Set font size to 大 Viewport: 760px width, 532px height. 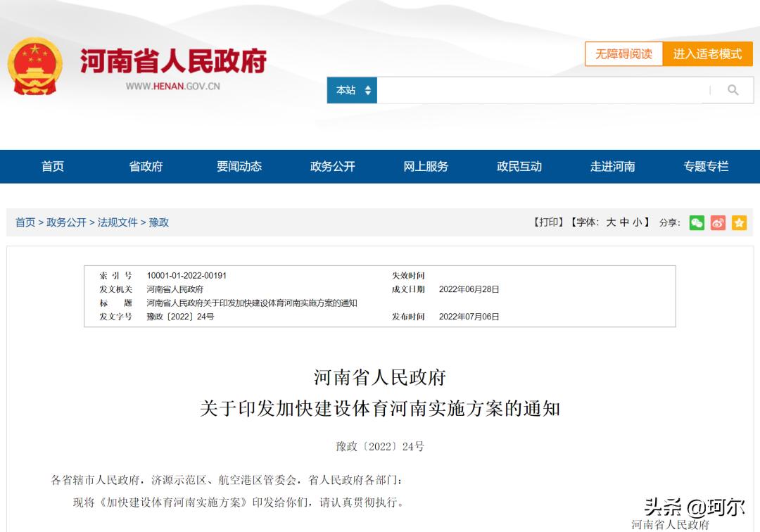(611, 222)
